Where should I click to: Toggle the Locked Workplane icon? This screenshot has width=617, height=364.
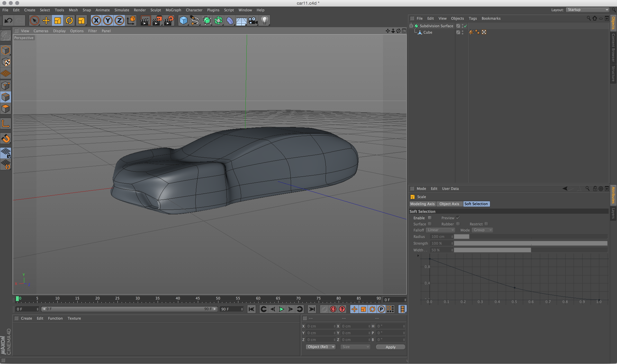pyautogui.click(x=6, y=153)
